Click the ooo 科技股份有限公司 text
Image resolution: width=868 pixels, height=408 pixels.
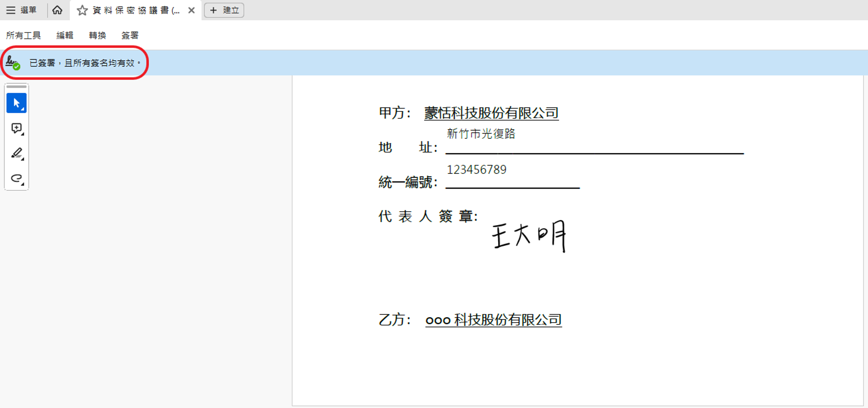pyautogui.click(x=493, y=320)
